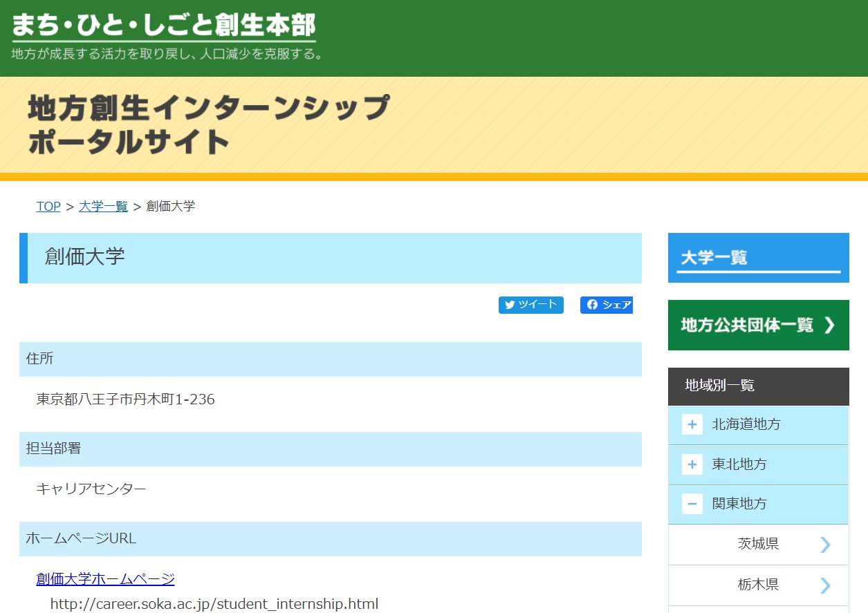Open the 茨城県 prefecture entry

pyautogui.click(x=759, y=545)
